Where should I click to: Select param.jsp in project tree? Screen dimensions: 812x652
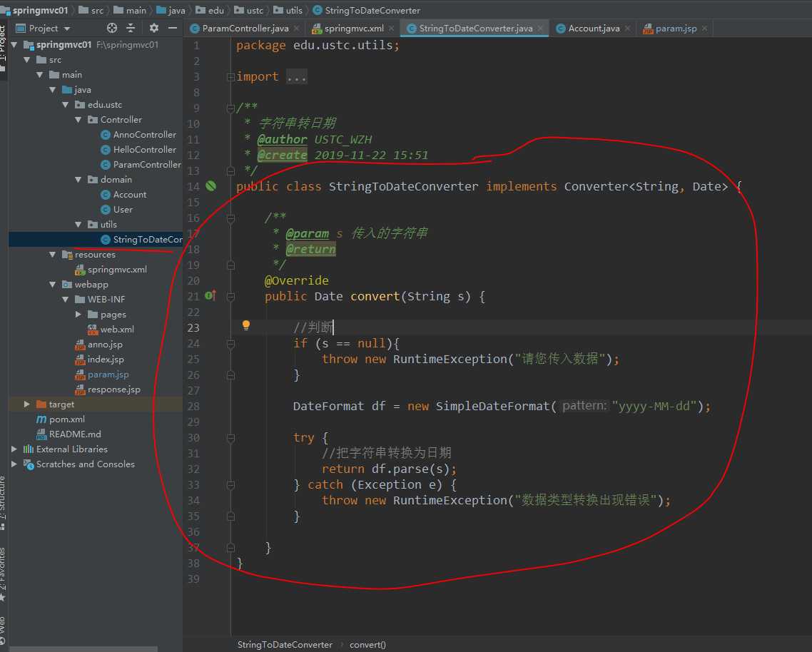pyautogui.click(x=102, y=375)
